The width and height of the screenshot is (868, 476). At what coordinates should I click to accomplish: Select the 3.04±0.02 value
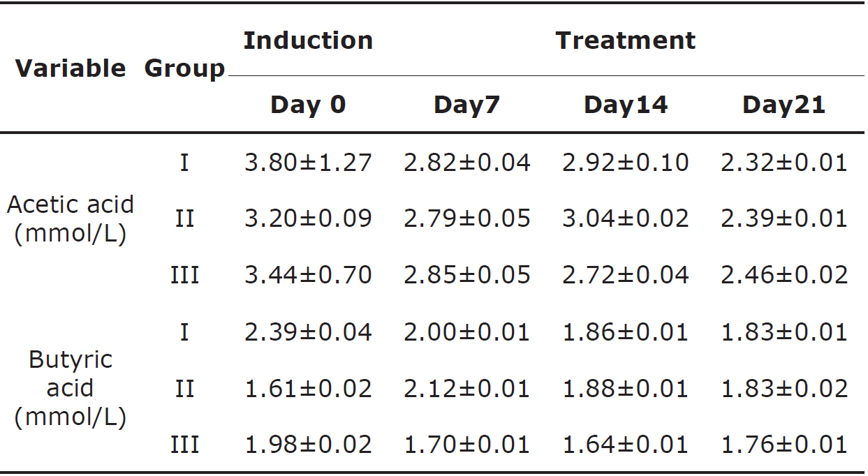(626, 219)
